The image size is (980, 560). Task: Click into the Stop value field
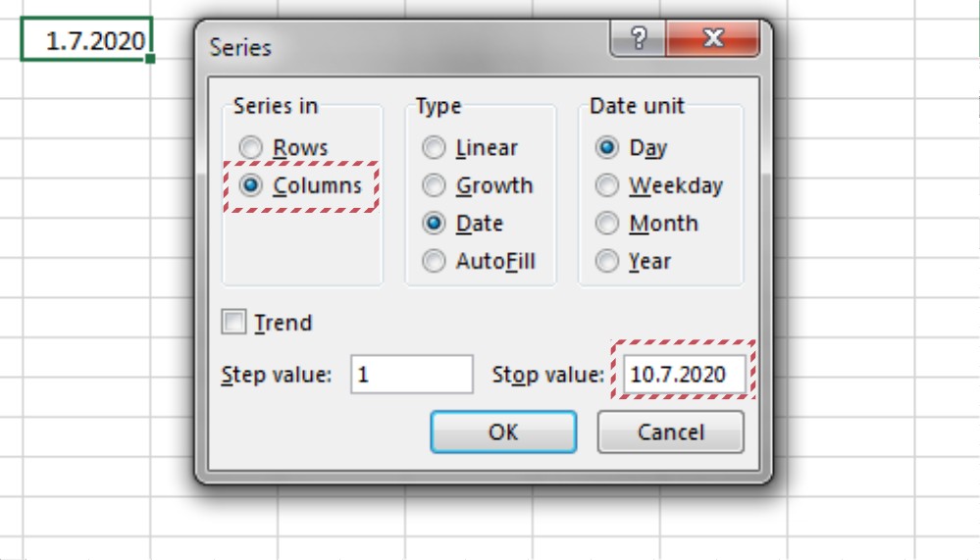(684, 375)
